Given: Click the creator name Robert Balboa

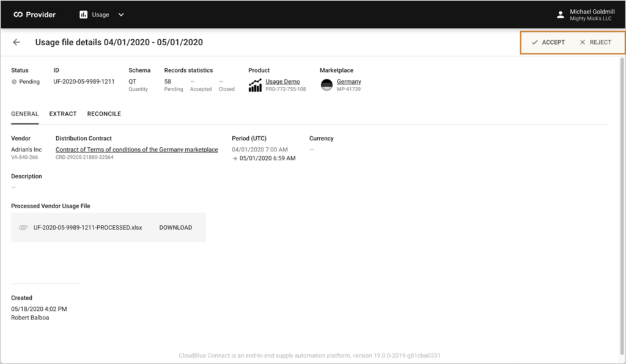Looking at the screenshot, I should click(30, 318).
